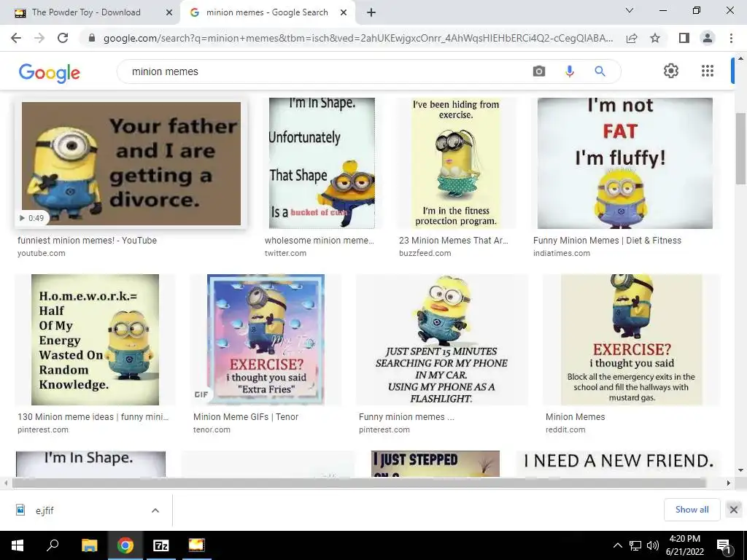Click the scroll down arrow
This screenshot has height=560, width=747.
740,470
